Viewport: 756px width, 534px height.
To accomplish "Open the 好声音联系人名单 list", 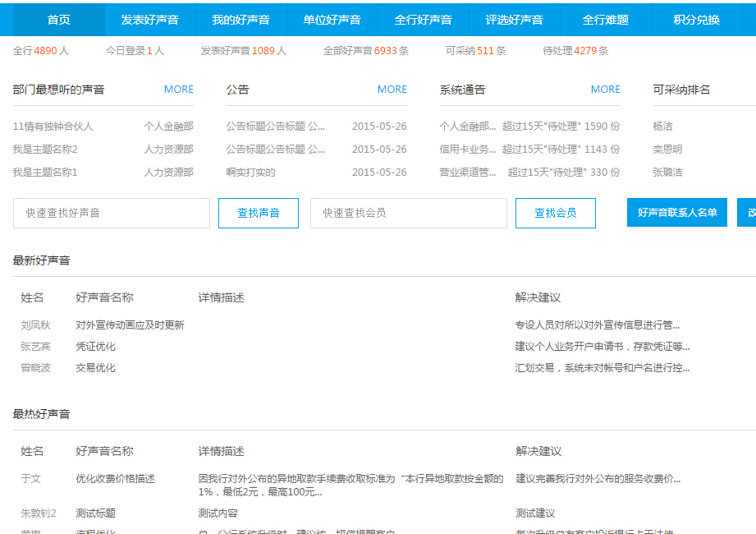I will coord(676,212).
